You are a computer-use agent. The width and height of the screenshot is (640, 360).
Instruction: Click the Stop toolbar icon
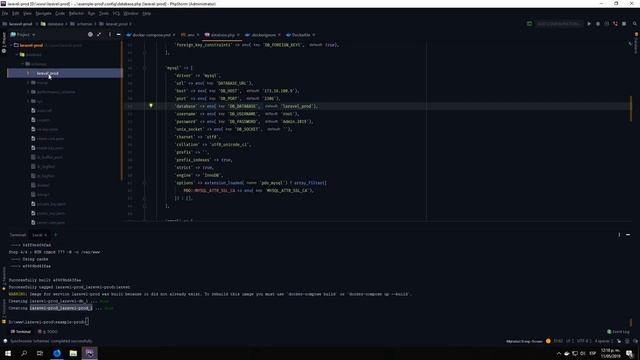tap(624, 24)
